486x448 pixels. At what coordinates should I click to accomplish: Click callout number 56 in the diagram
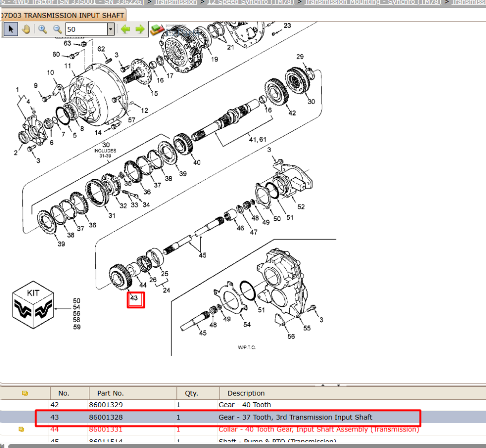pyautogui.click(x=291, y=336)
